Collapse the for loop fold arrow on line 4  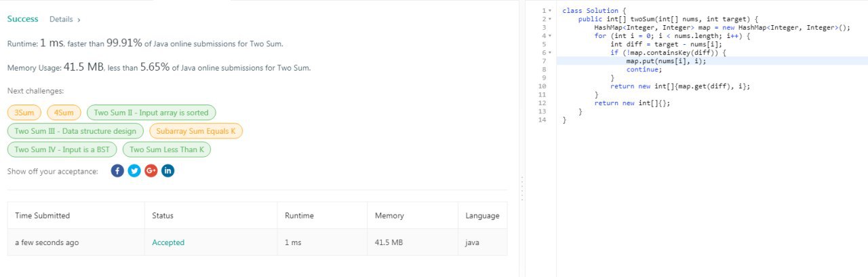coord(550,36)
